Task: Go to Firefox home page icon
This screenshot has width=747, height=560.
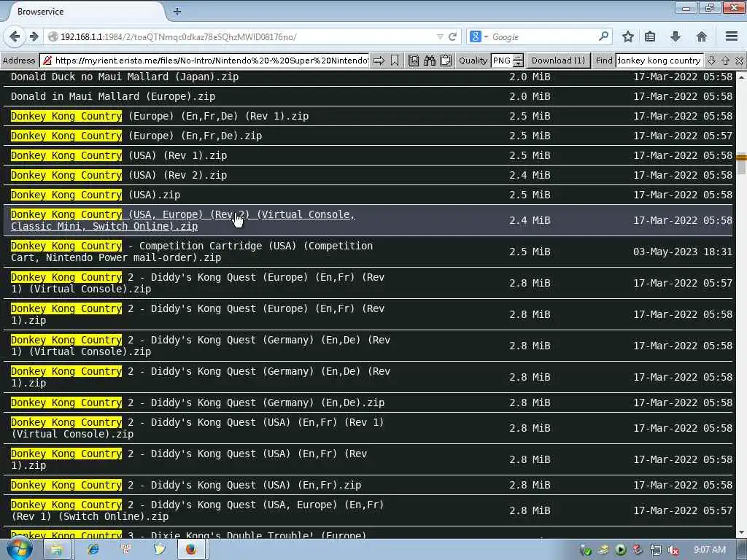Action: (701, 36)
